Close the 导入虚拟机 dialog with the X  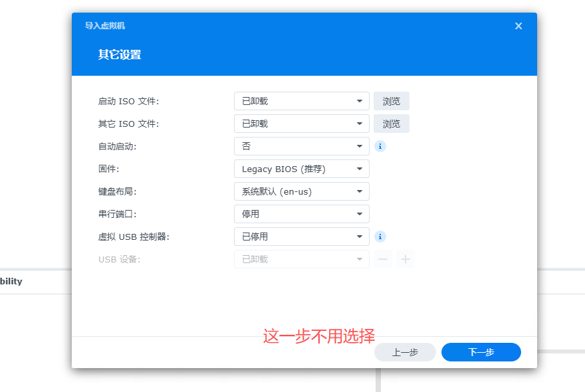[x=519, y=26]
